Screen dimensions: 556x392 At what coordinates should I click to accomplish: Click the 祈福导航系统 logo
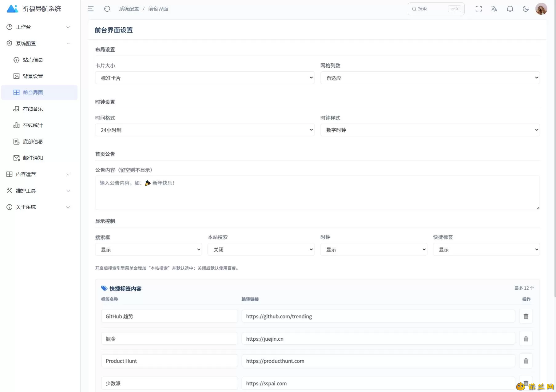click(x=34, y=9)
